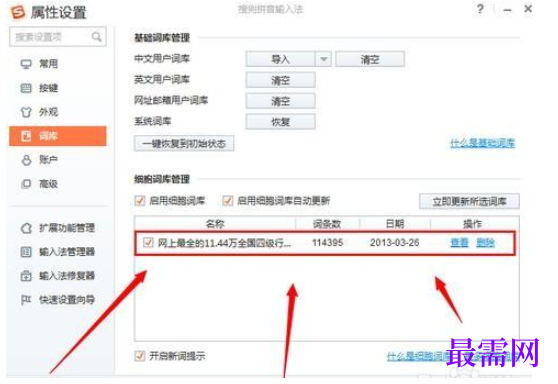The height and width of the screenshot is (384, 558).
Task: Click the search magnifier icon
Action: (x=96, y=37)
